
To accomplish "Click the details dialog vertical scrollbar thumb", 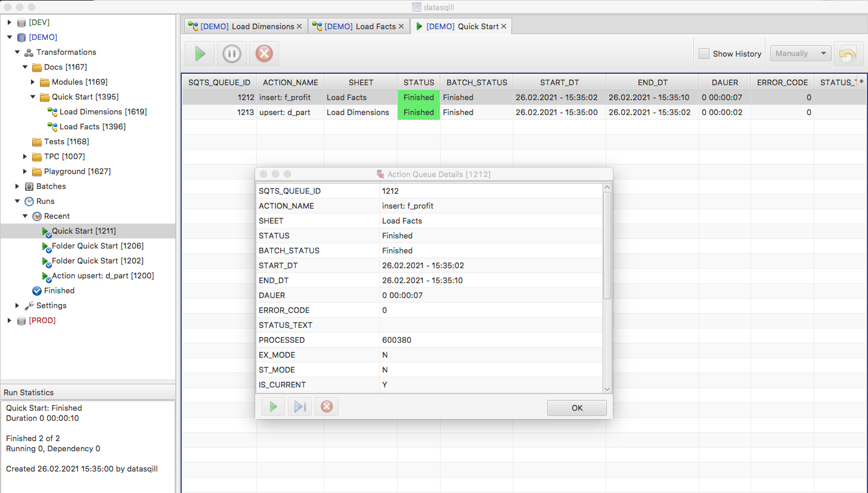I will [x=607, y=245].
